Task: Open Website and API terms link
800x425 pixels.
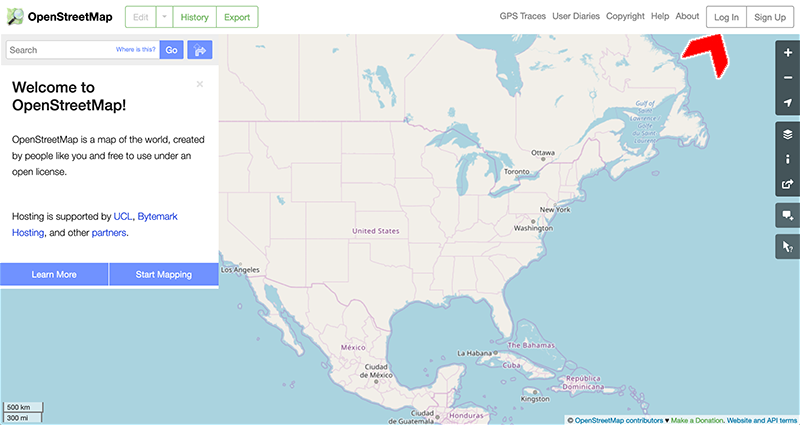Action: (x=763, y=420)
